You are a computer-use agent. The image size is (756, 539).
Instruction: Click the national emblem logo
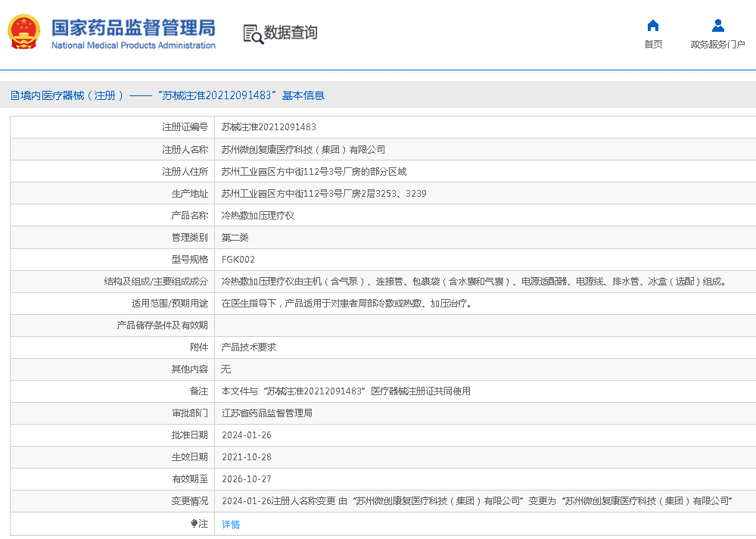point(24,32)
